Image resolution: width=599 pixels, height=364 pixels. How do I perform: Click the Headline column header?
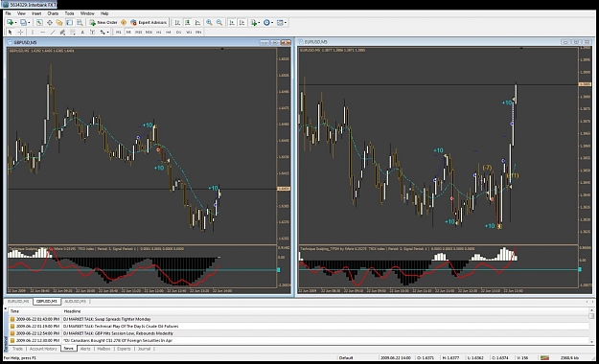point(325,311)
